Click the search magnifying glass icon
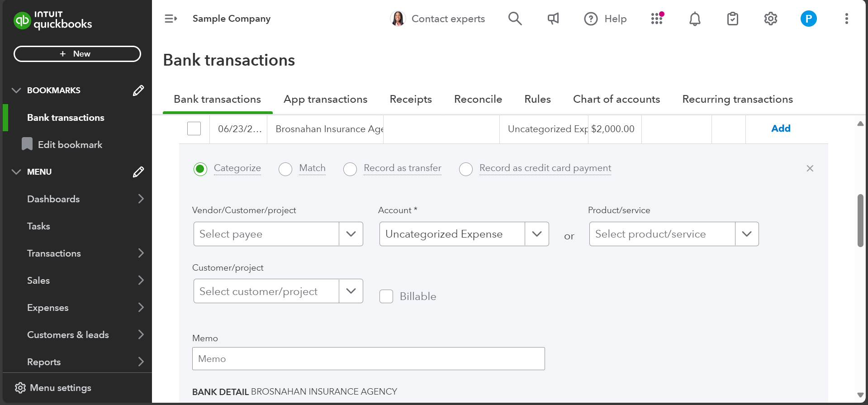The height and width of the screenshot is (405, 868). coord(515,19)
